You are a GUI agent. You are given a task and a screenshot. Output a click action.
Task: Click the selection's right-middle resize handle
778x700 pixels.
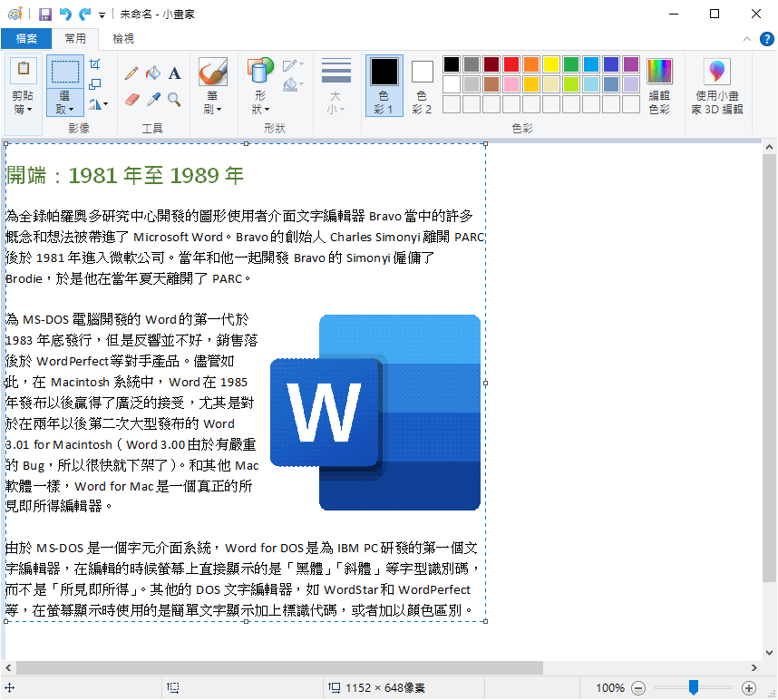[x=486, y=383]
